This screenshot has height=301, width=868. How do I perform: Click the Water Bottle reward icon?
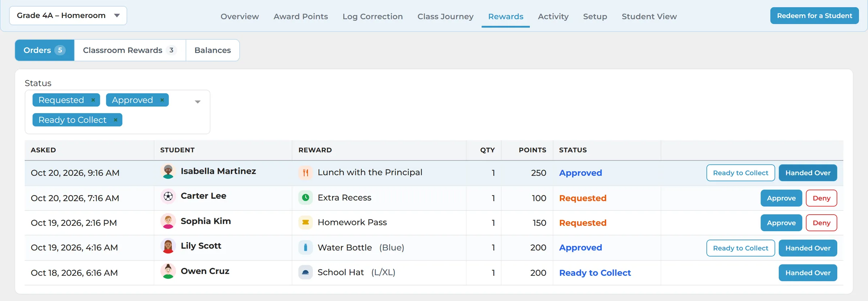(306, 248)
